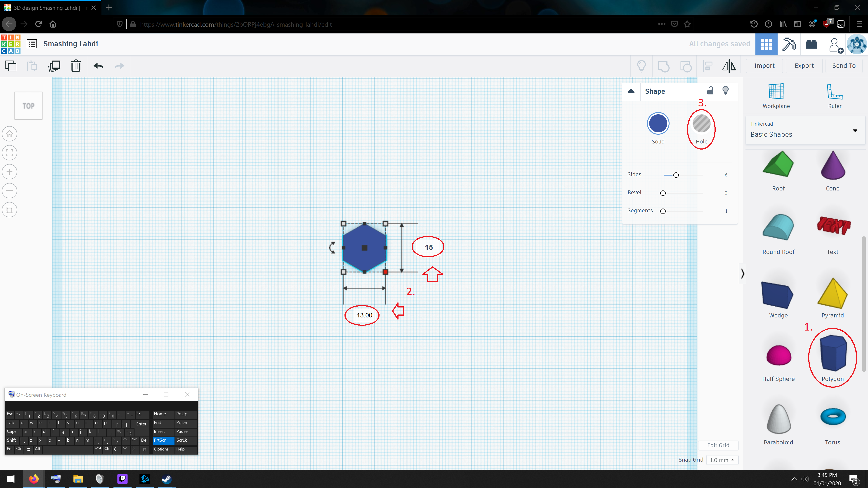Collapse the Shape inspector panel
The image size is (868, 488).
pyautogui.click(x=631, y=91)
